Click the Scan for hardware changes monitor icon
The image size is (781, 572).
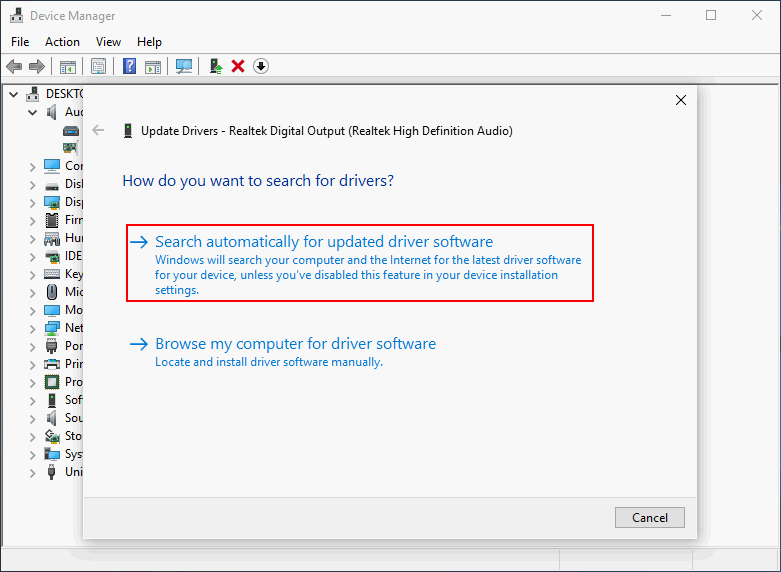pos(184,66)
